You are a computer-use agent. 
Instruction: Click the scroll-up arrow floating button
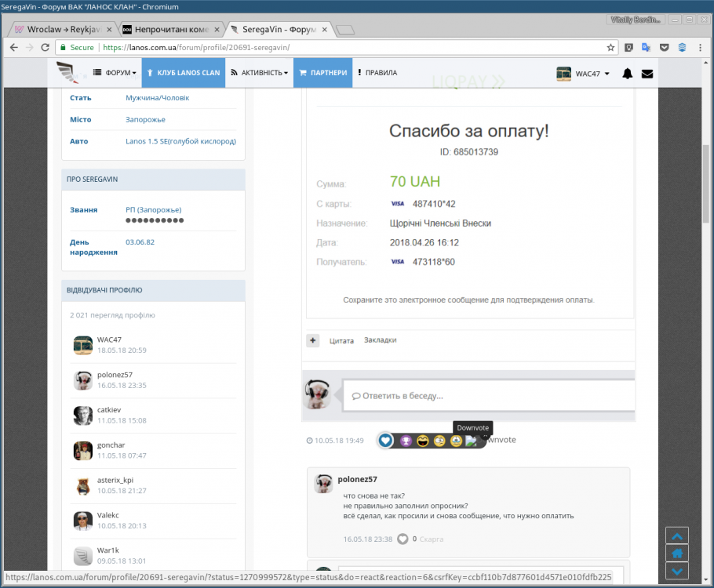click(x=677, y=535)
